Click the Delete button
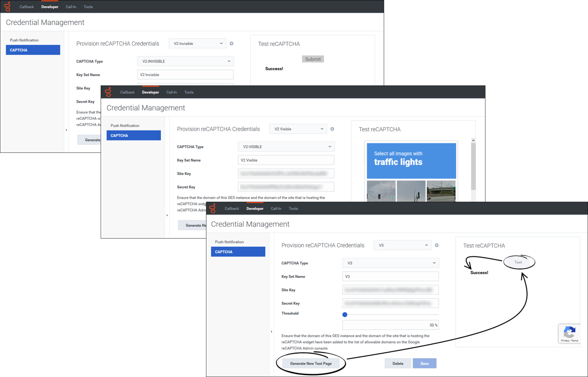 (x=398, y=363)
